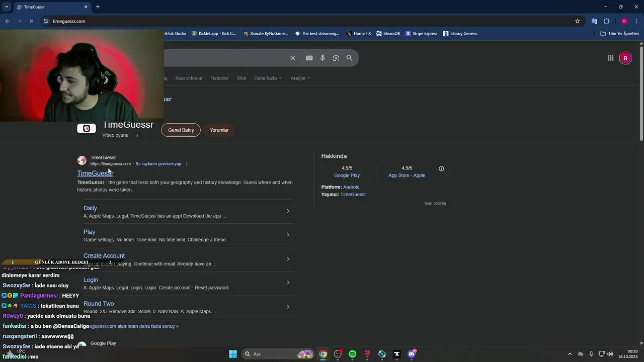Image resolution: width=644 pixels, height=362 pixels.
Task: Search by image with Google Lens icon
Action: point(336,58)
